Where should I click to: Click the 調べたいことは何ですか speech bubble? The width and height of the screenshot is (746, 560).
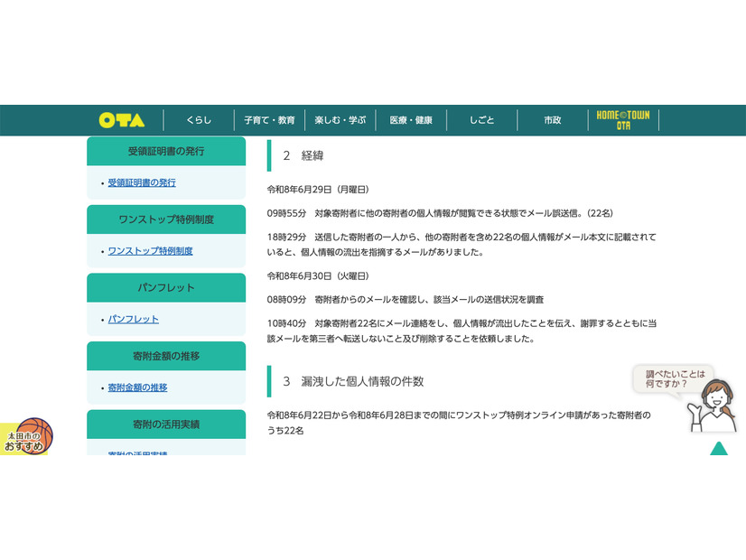[x=675, y=378]
